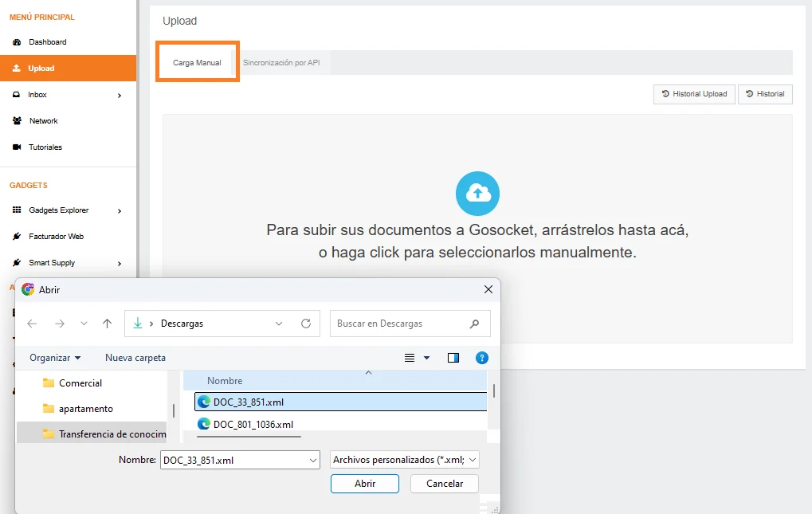Click the Tutoriales video camera icon
The image size is (812, 514).
point(17,147)
